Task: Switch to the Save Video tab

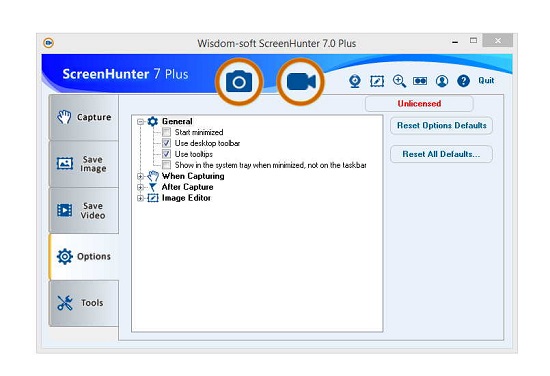Action: point(83,210)
